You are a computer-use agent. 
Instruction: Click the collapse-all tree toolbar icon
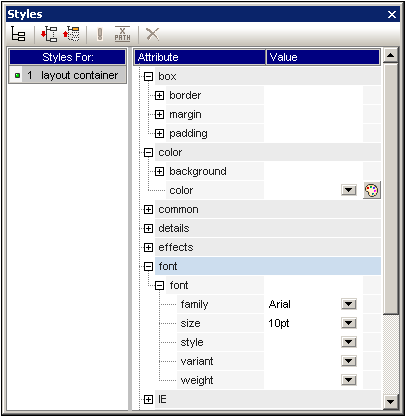tap(72, 34)
